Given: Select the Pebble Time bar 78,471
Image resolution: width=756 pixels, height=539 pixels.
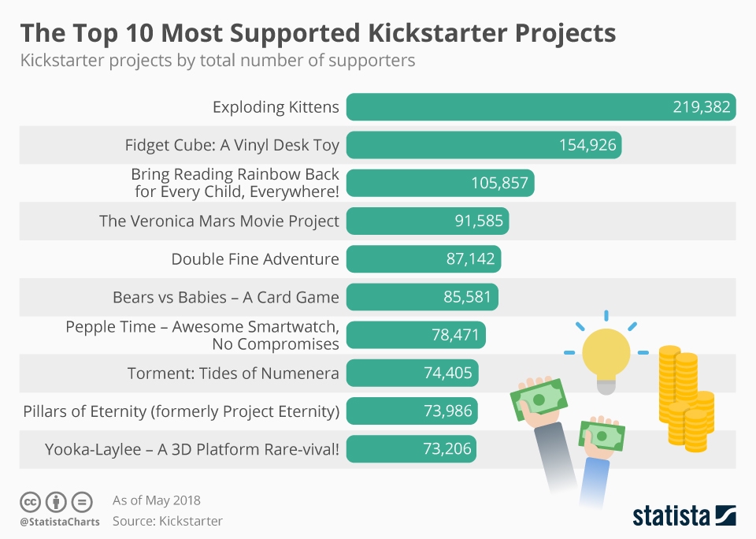Looking at the screenshot, I should 416,335.
